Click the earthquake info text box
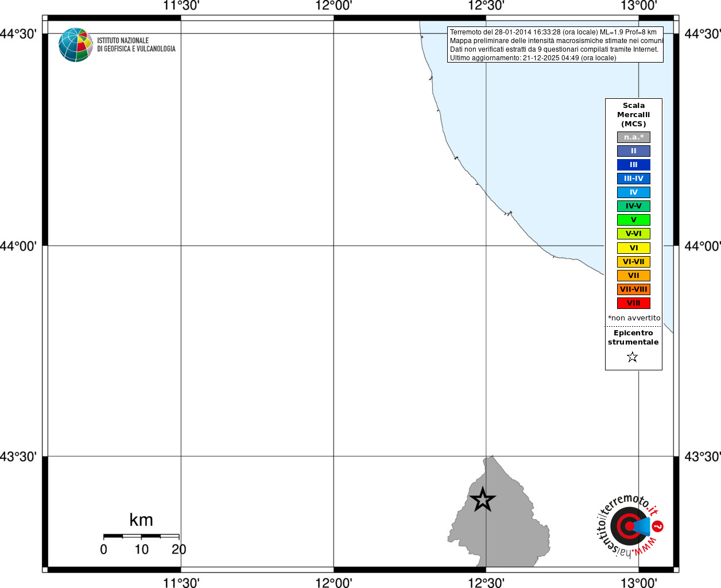Screen dimensions: 721x588 [555, 45]
